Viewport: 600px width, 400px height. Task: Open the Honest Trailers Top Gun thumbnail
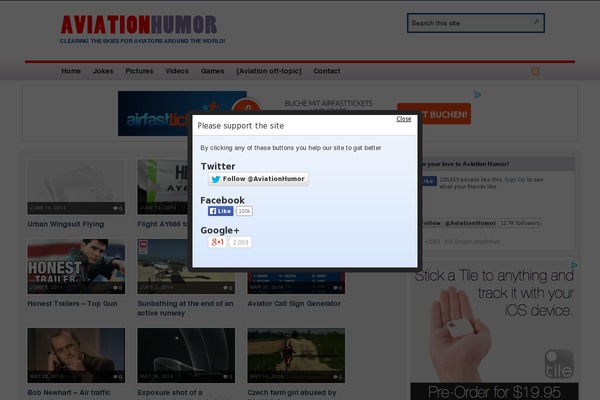coord(76,266)
